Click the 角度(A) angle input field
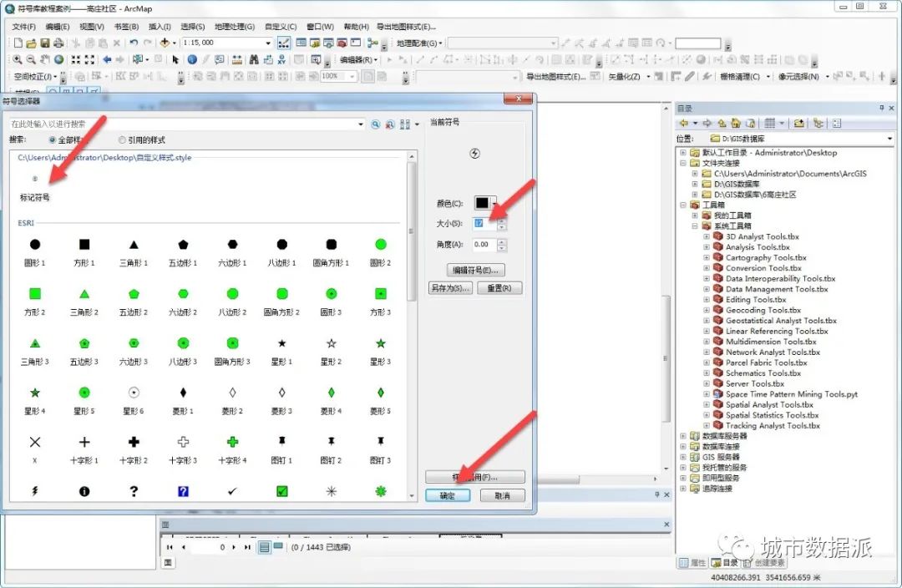This screenshot has height=588, width=902. click(484, 245)
